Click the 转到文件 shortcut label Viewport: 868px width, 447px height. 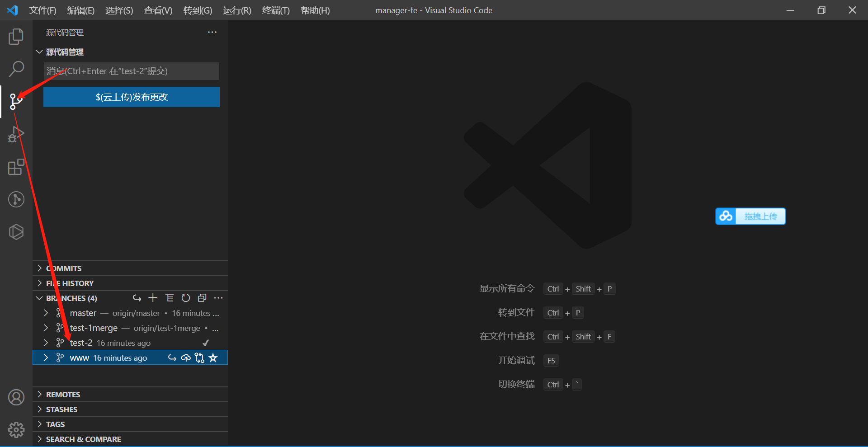pos(516,312)
